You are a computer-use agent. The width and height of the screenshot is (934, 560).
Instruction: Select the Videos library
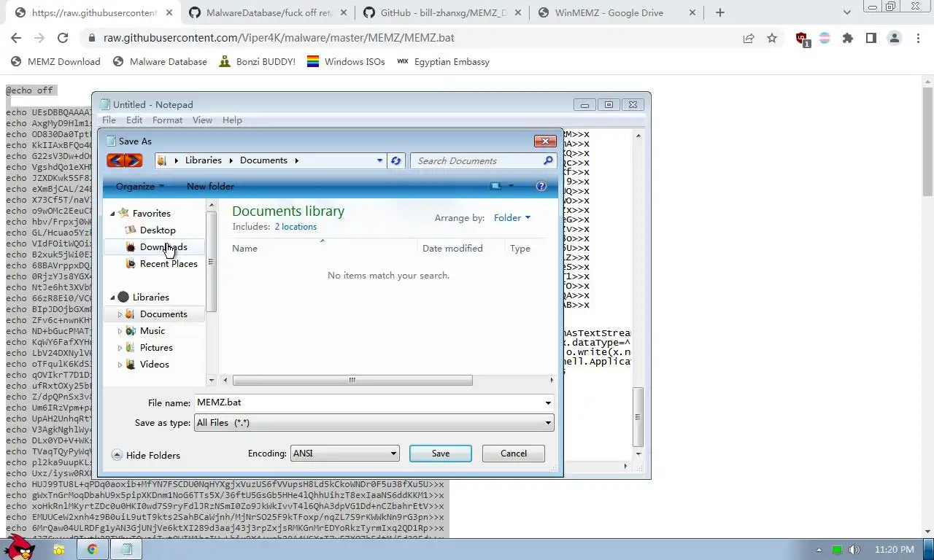click(155, 364)
